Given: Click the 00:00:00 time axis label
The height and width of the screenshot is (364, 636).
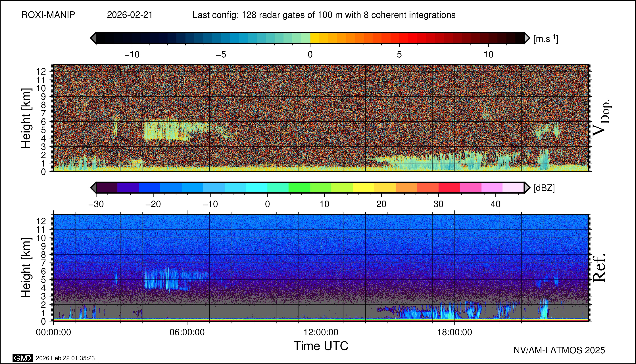Looking at the screenshot, I should (53, 332).
